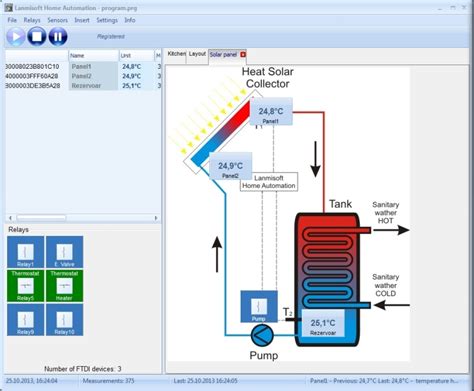Start the program with the Play button

15,36
